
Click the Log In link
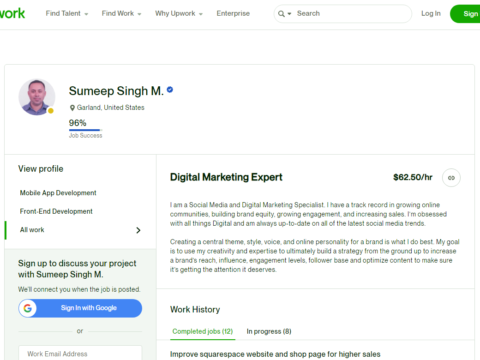tap(431, 13)
